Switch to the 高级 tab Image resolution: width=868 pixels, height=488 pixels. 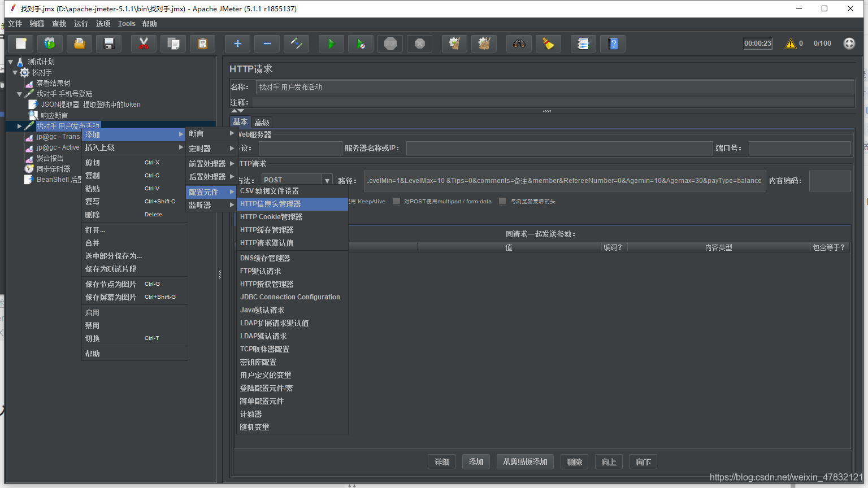tap(262, 123)
